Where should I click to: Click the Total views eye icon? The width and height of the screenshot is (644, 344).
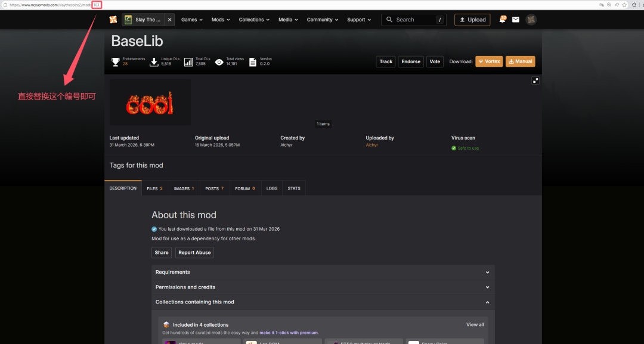219,62
